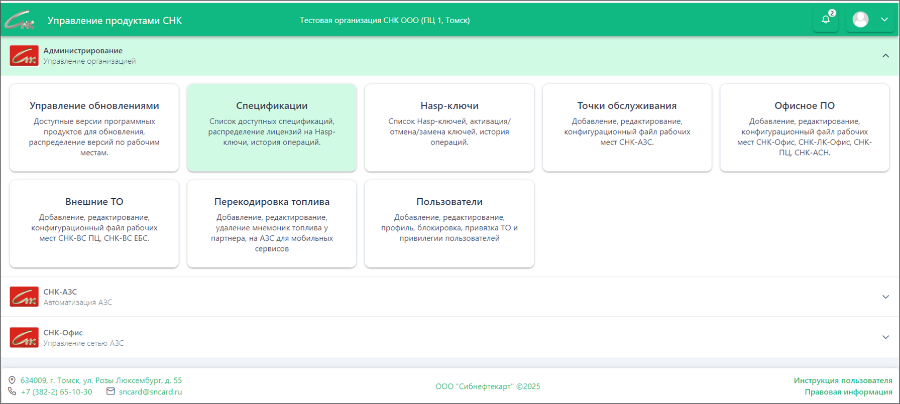Open the Пользователи card

coord(449,224)
